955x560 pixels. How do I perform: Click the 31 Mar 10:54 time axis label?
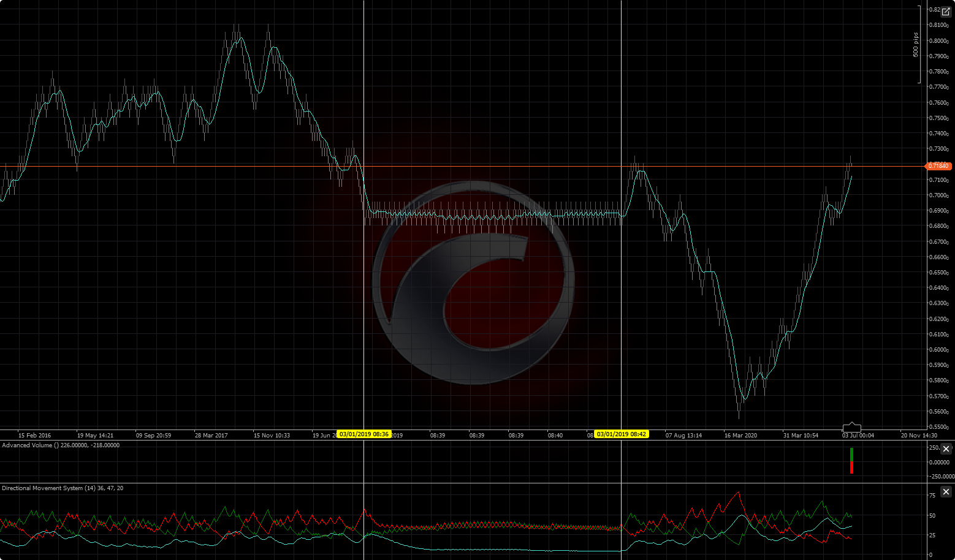(801, 436)
